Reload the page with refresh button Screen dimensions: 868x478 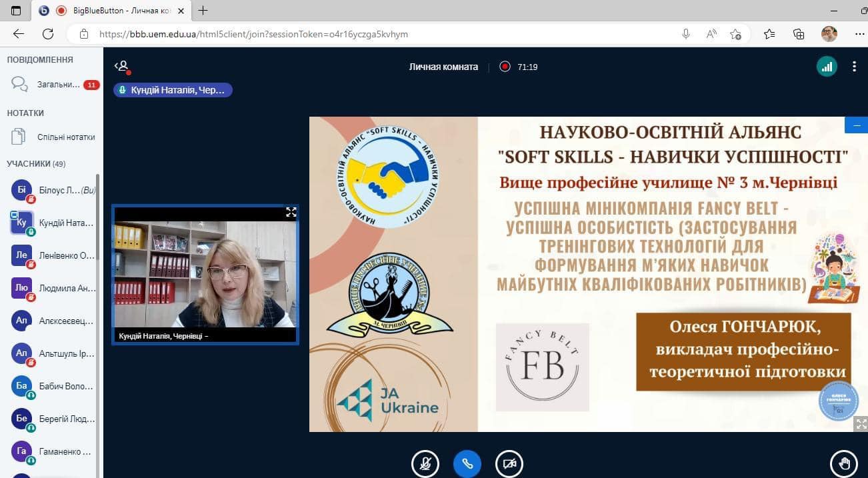coord(48,34)
